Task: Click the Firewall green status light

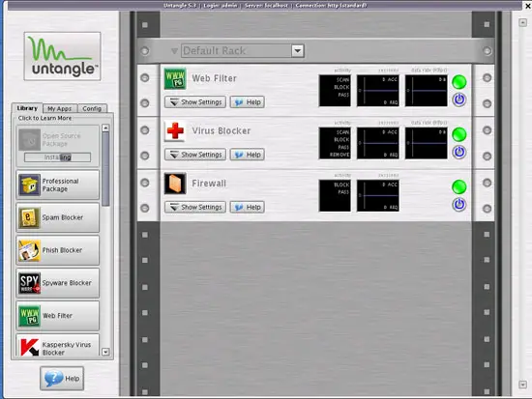Action: click(x=459, y=186)
